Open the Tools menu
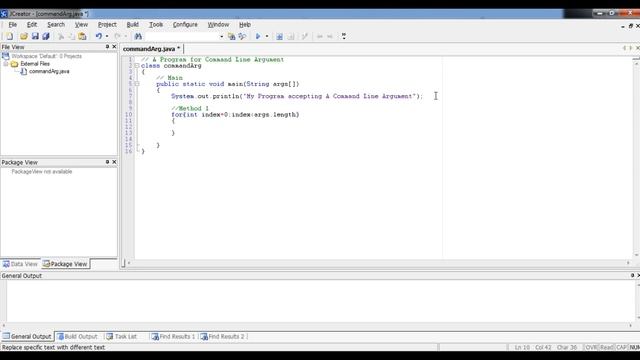Image resolution: width=640 pixels, height=360 pixels. [x=156, y=24]
